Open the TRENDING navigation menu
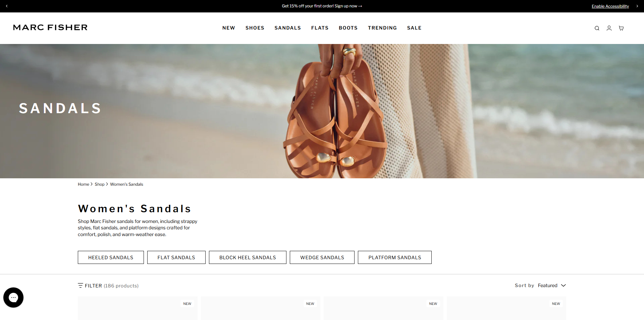 (382, 28)
